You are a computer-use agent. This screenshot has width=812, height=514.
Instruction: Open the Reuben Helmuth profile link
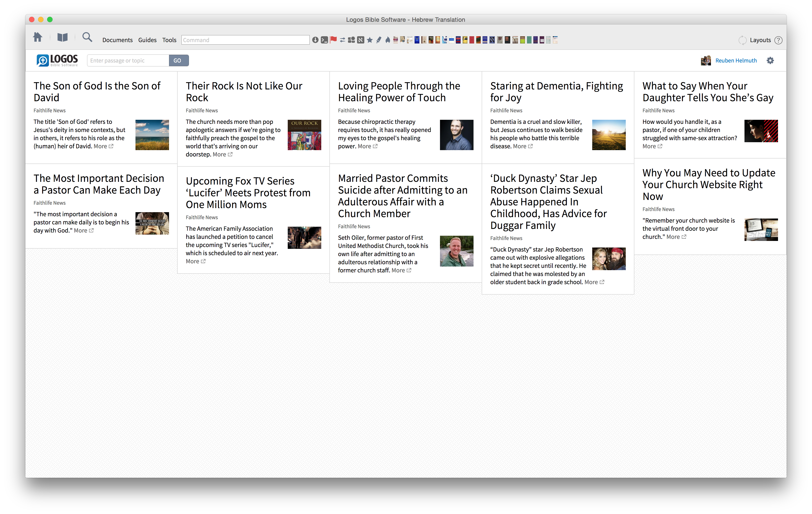pyautogui.click(x=736, y=61)
